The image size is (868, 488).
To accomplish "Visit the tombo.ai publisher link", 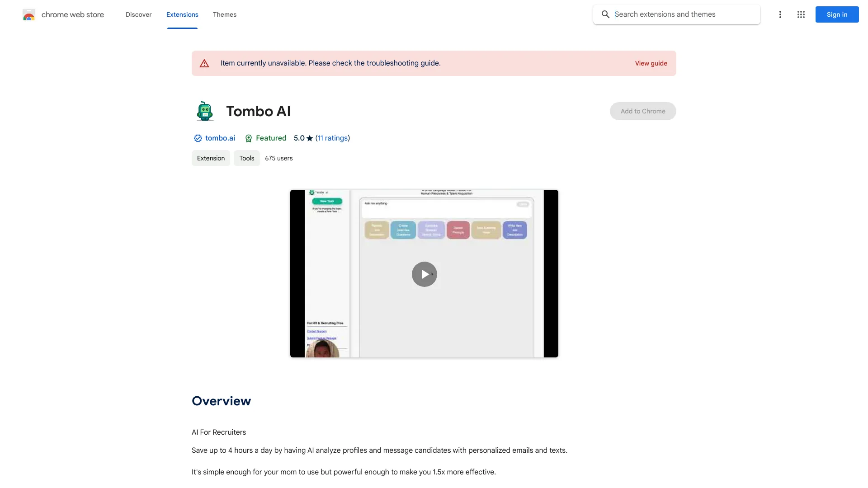I will [220, 138].
